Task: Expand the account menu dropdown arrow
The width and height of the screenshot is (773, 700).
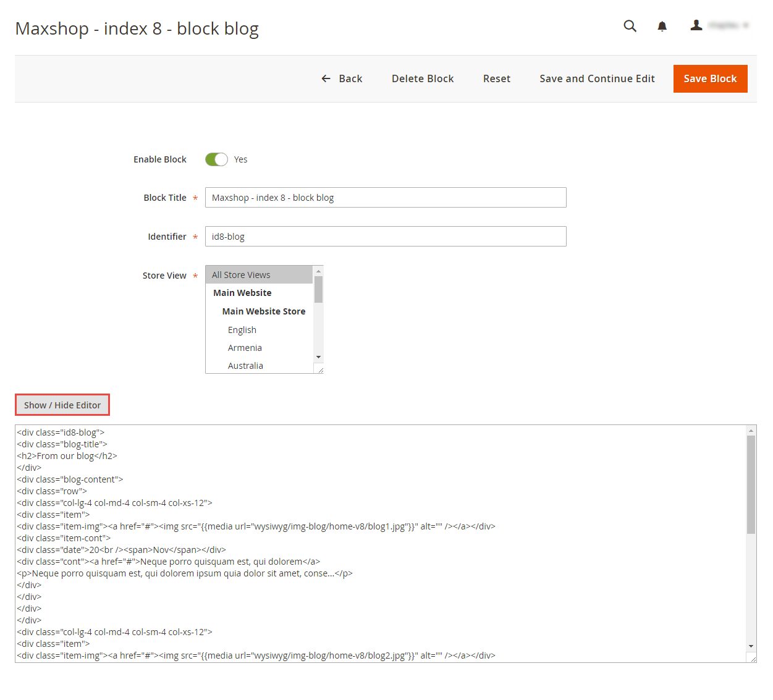Action: pyautogui.click(x=746, y=25)
